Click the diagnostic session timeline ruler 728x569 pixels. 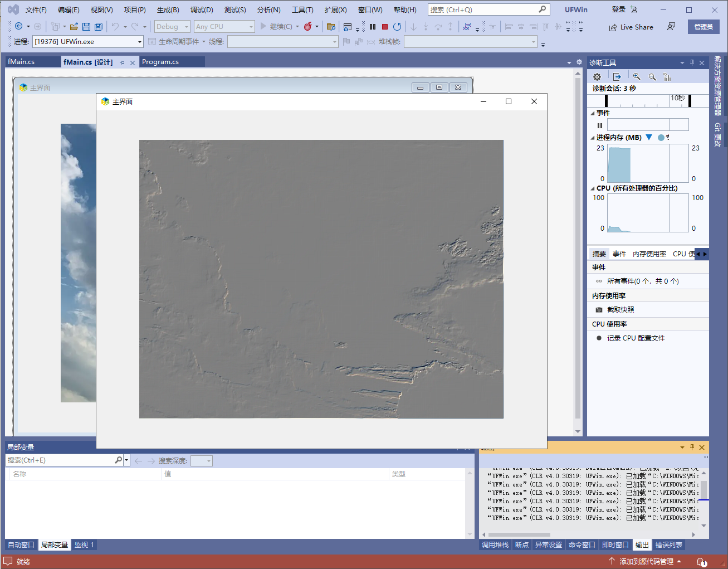point(648,101)
